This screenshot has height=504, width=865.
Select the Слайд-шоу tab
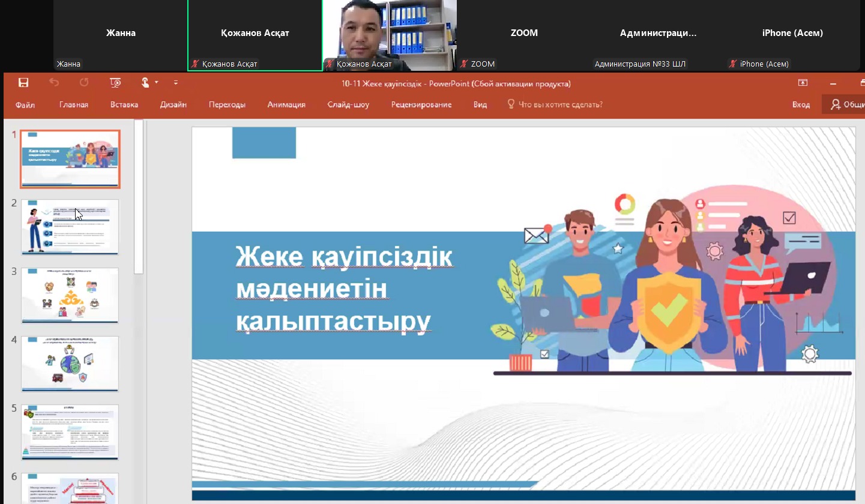click(x=348, y=105)
